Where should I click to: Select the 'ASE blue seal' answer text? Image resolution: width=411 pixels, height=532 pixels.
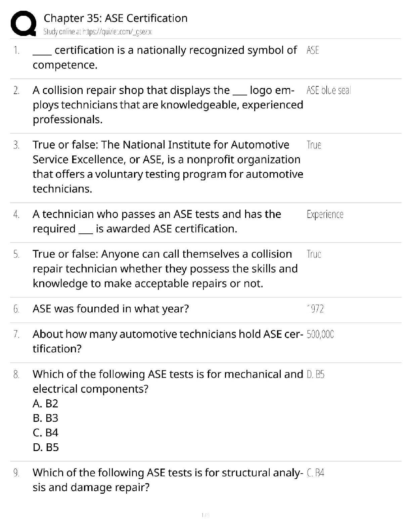pyautogui.click(x=328, y=90)
